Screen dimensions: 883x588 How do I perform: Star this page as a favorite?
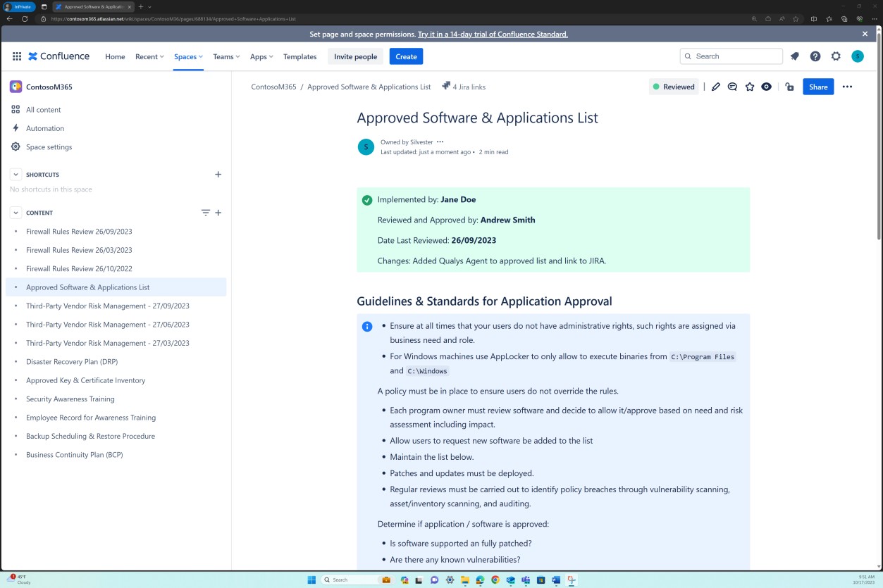[x=749, y=87]
